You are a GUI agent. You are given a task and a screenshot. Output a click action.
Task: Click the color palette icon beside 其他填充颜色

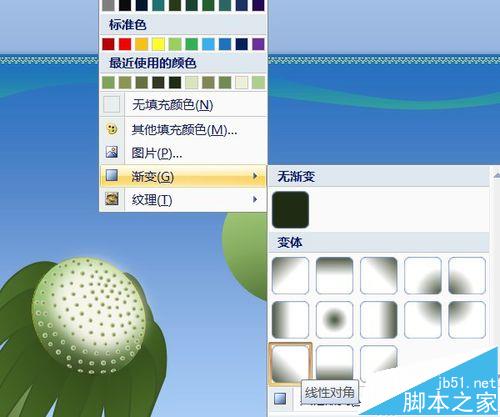click(112, 129)
